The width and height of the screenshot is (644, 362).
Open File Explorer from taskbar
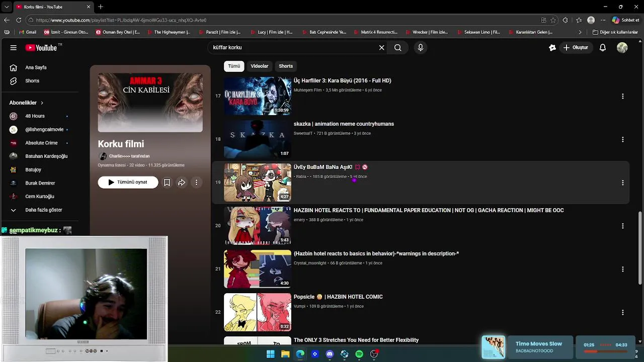[x=285, y=354]
